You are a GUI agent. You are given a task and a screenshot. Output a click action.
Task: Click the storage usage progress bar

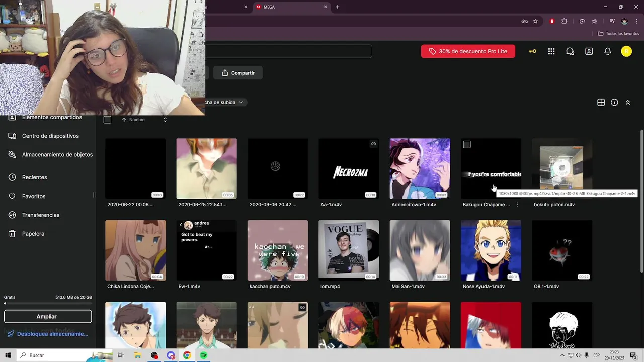point(48,304)
